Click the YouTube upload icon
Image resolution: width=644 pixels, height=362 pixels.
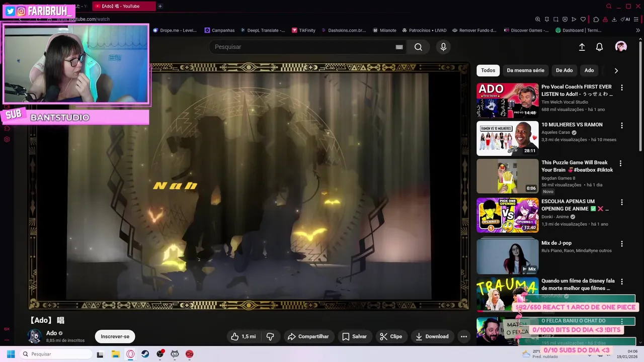tap(582, 47)
